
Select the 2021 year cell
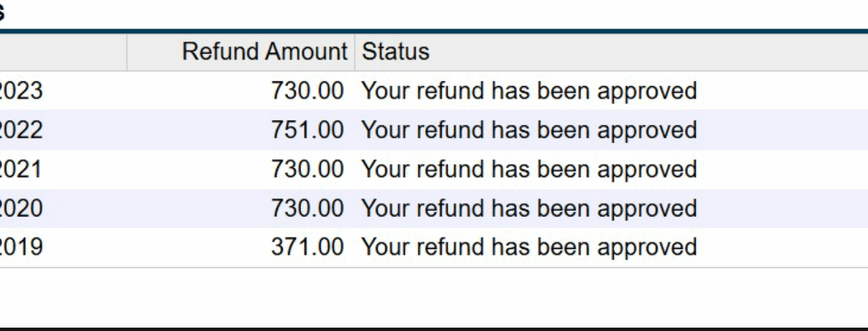coord(21,169)
